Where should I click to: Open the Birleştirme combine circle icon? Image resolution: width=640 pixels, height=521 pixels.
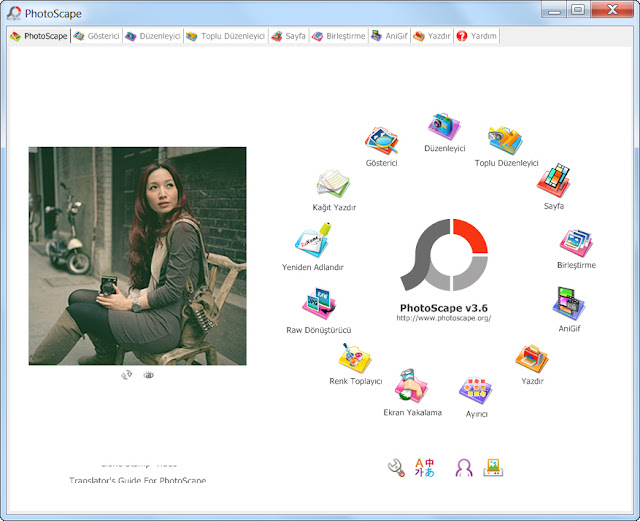coord(576,243)
